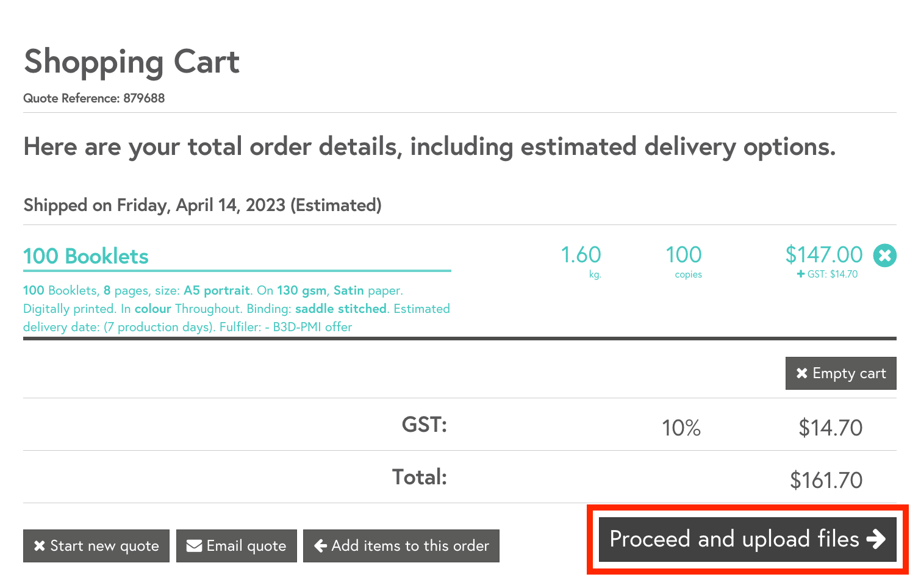The height and width of the screenshot is (588, 921).
Task: Click the Empty cart button
Action: tap(840, 373)
